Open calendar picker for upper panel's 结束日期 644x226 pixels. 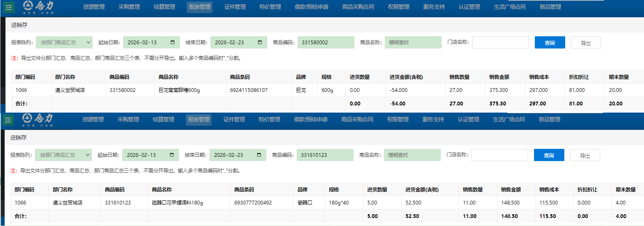pyautogui.click(x=260, y=43)
